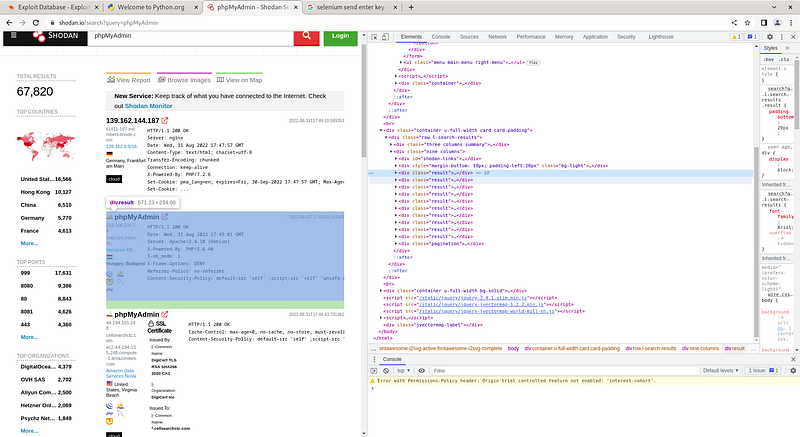Open the JavaScript context 'top' dropdown
800x437 pixels.
[x=403, y=371]
